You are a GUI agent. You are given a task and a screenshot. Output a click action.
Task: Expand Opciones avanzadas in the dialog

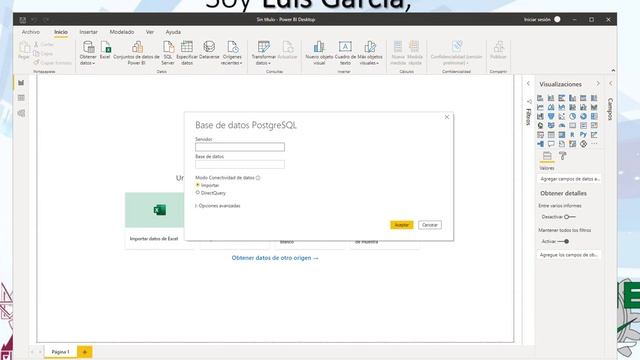(218, 206)
